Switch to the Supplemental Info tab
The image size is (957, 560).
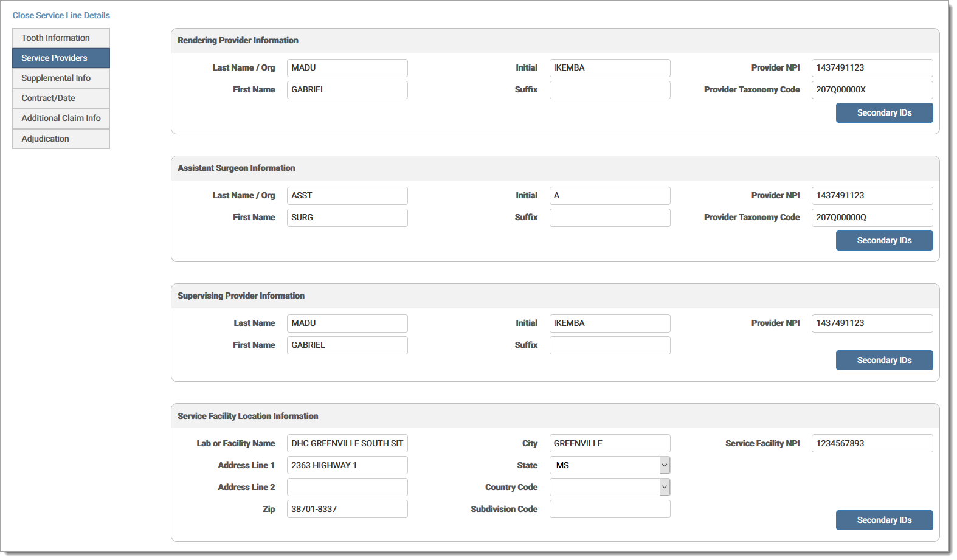click(x=61, y=78)
